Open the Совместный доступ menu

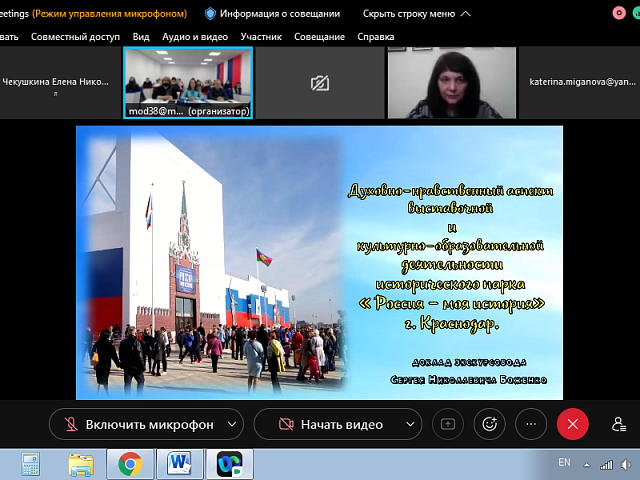(x=76, y=37)
